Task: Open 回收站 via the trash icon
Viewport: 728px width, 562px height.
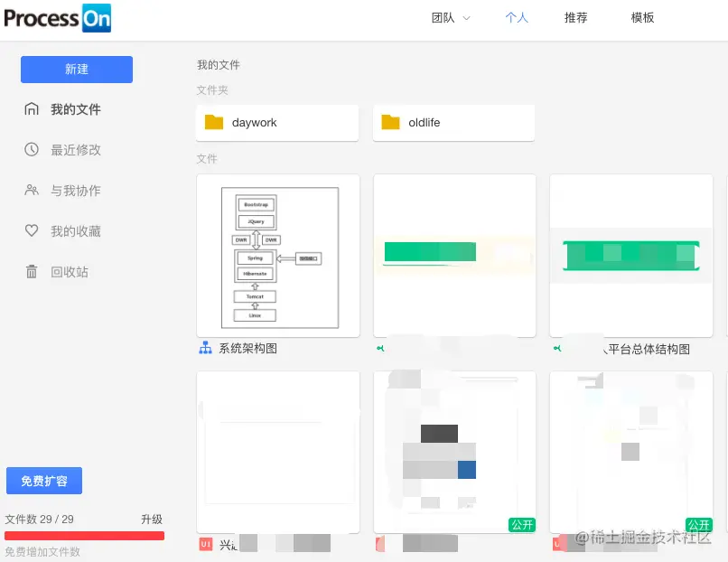Action: tap(33, 271)
